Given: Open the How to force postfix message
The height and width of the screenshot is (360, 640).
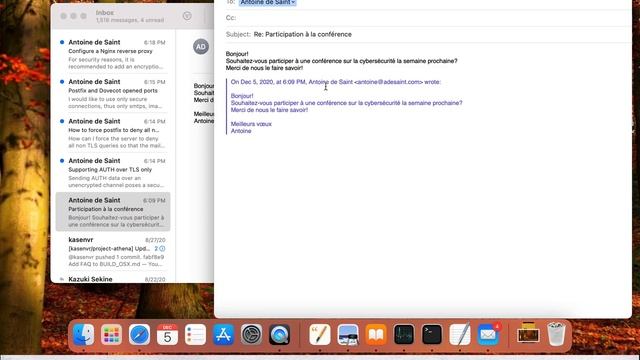Looking at the screenshot, I should coord(113,133).
